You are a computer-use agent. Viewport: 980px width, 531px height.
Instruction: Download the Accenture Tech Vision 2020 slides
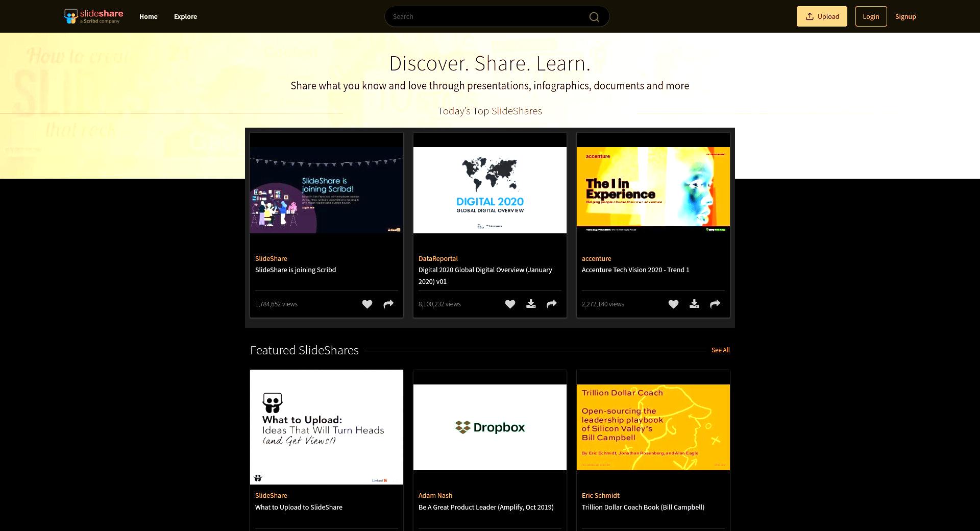click(694, 304)
